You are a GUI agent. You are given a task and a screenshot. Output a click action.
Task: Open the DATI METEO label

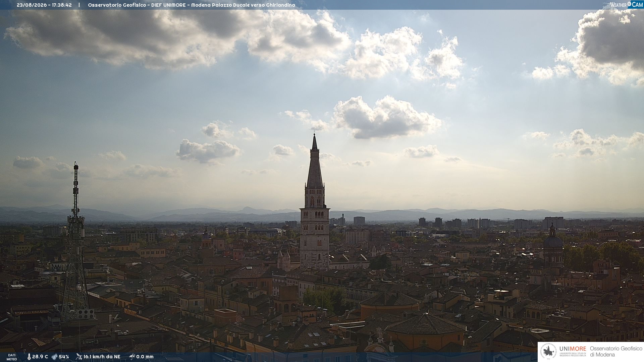pos(12,357)
